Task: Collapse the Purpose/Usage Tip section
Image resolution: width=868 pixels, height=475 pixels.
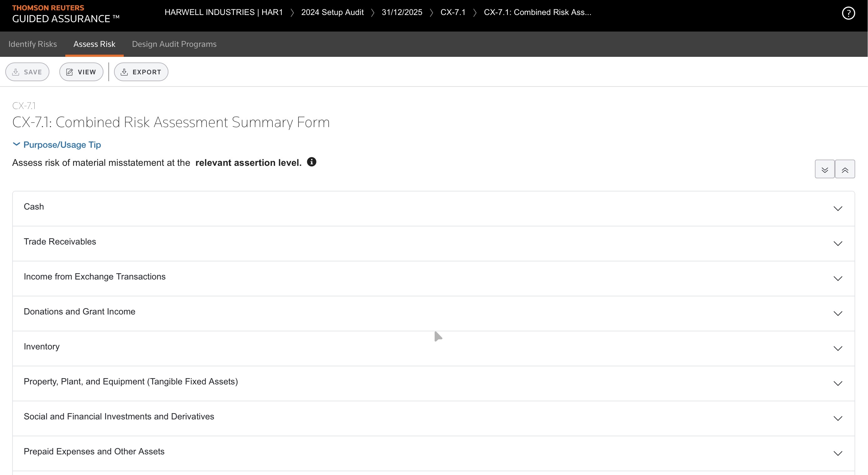Action: point(57,145)
